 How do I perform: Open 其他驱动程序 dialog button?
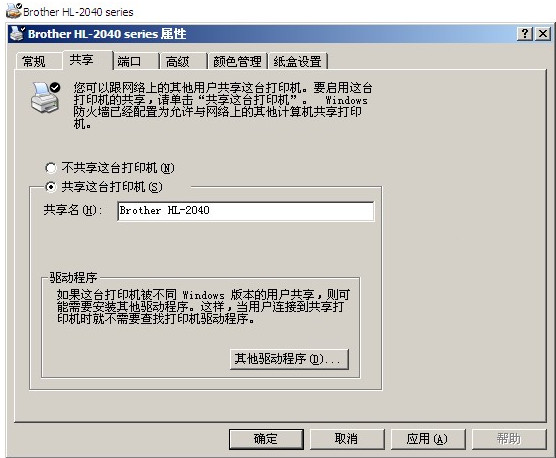click(289, 359)
